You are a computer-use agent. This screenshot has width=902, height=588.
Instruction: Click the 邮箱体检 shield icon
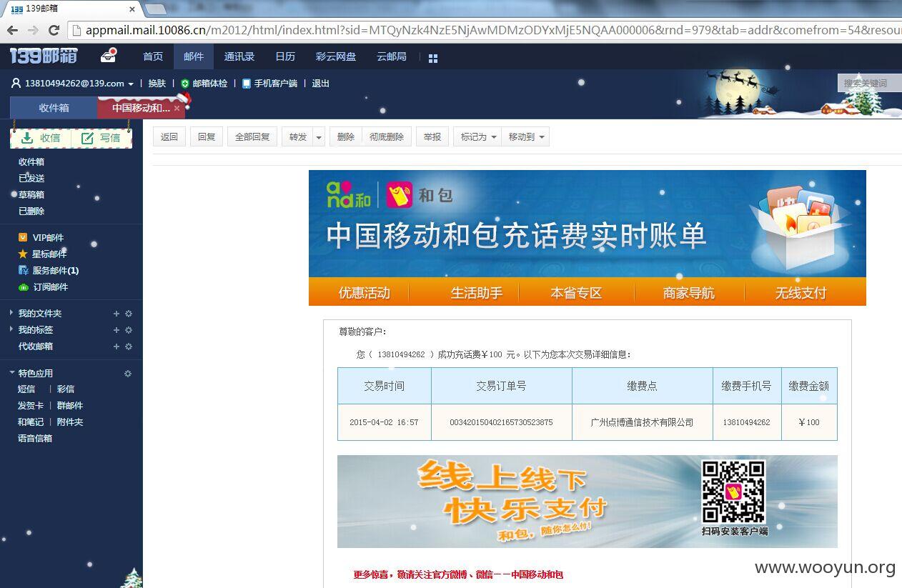[x=185, y=84]
